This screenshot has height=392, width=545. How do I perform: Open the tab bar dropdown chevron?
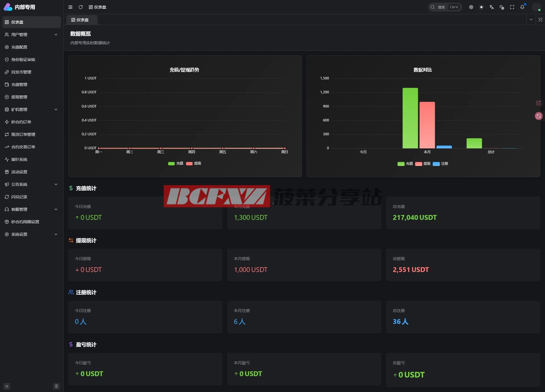[x=531, y=20]
